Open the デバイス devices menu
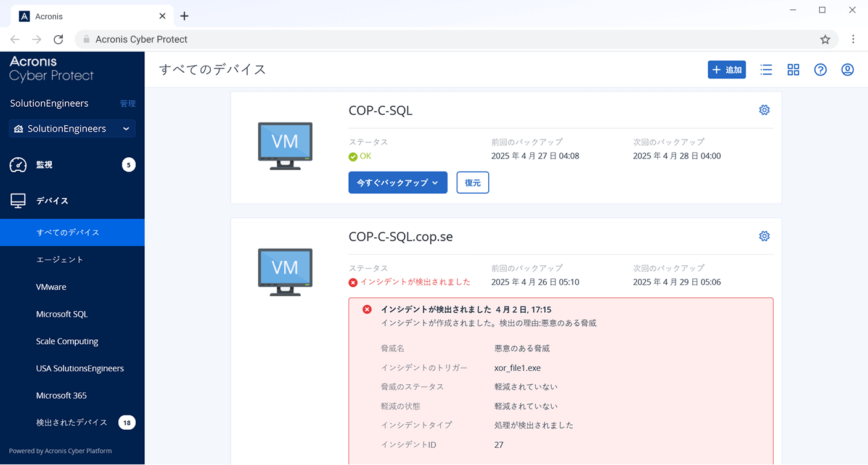This screenshot has height=465, width=868. tap(72, 200)
